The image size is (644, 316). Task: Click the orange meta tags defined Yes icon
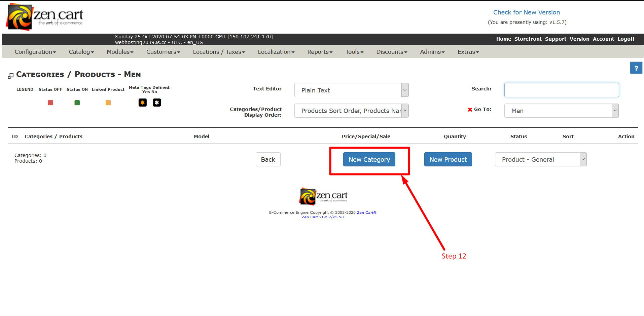[143, 103]
